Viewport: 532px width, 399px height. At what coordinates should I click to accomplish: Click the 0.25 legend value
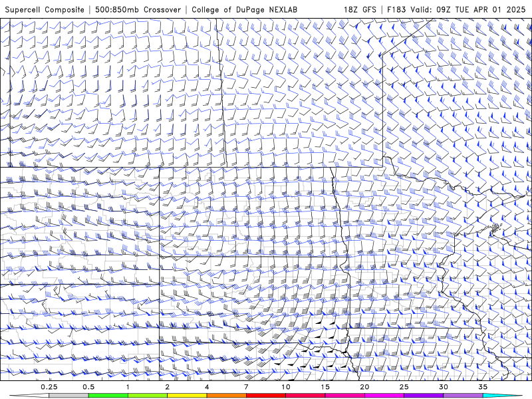pos(49,387)
